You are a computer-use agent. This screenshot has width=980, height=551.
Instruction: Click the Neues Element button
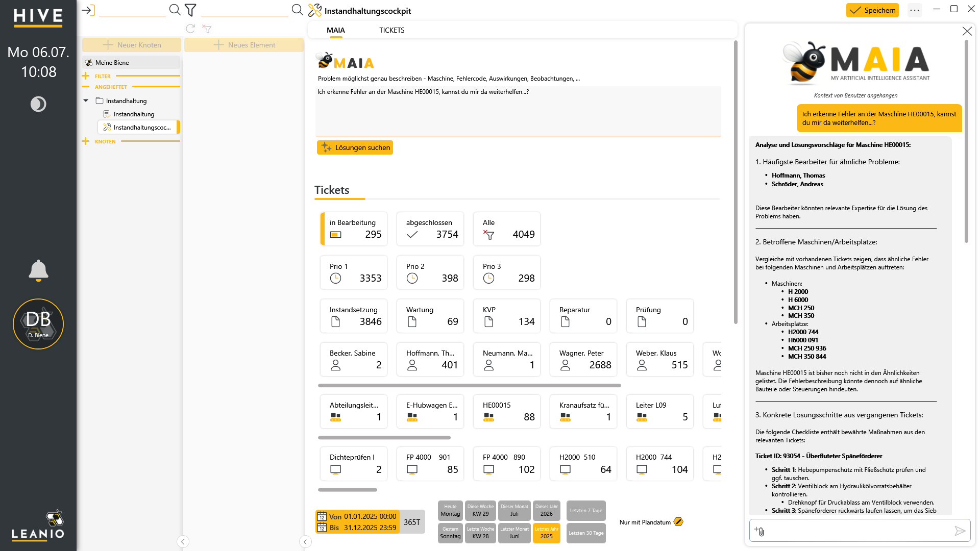click(244, 45)
